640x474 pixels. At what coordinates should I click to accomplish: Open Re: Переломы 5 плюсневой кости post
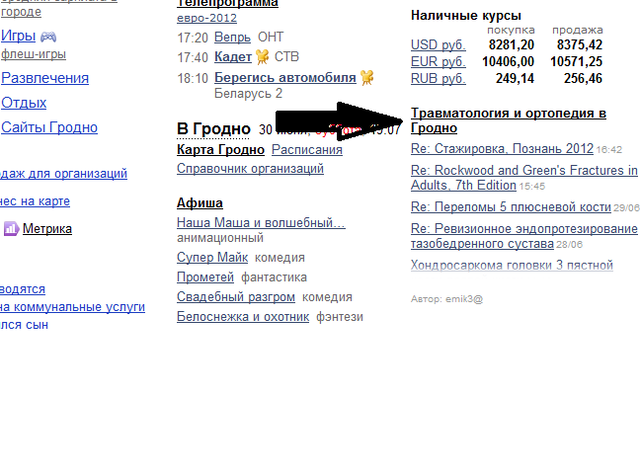coord(510,207)
